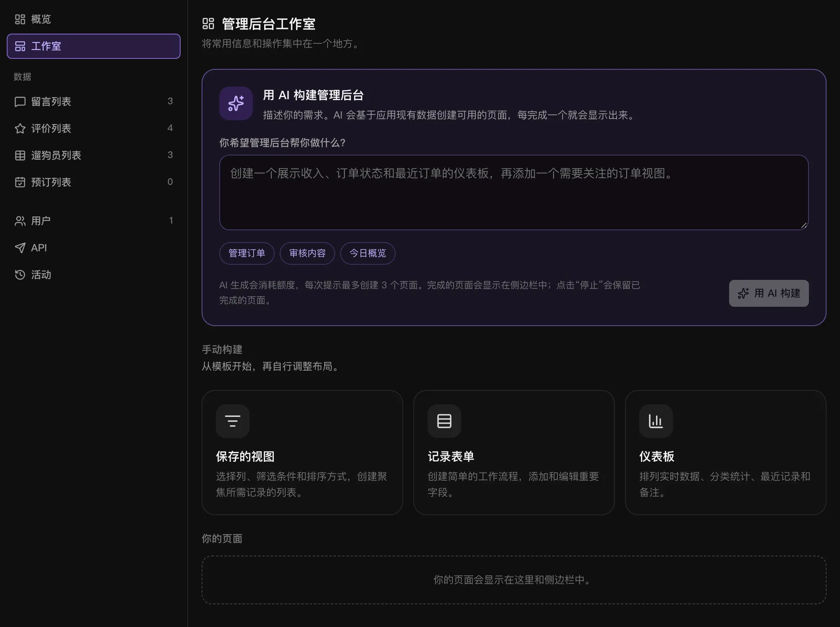
Task: Select the 仪表板 template card title
Action: coord(657,456)
